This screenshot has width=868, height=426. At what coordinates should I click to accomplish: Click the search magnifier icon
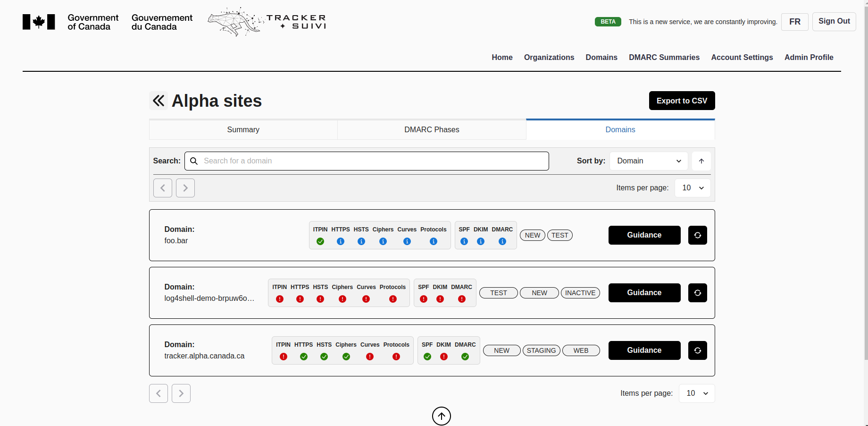(194, 161)
